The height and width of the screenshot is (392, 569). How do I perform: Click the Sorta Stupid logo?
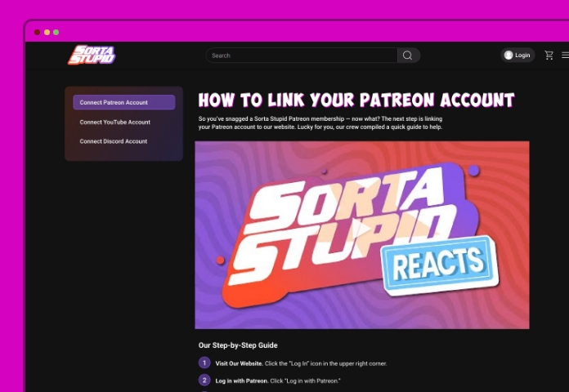tap(91, 55)
